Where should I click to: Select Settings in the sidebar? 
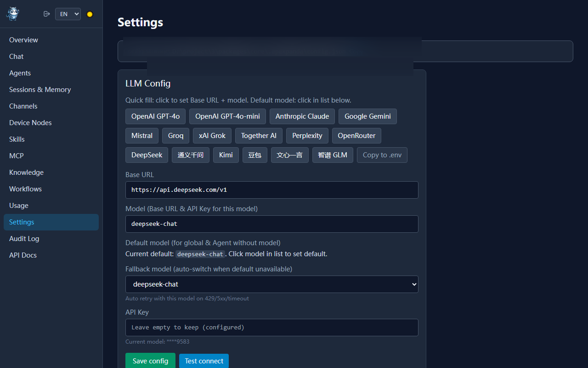click(51, 222)
